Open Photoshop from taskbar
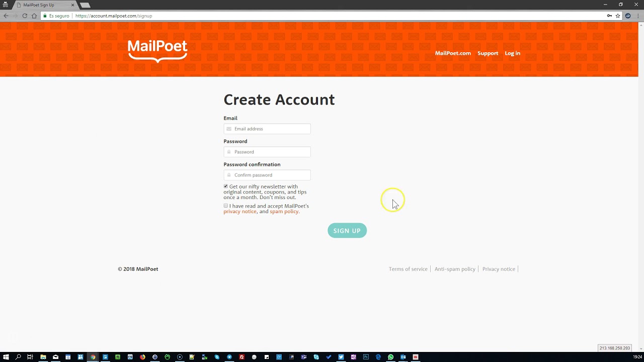This screenshot has width=644, height=362. [366, 357]
